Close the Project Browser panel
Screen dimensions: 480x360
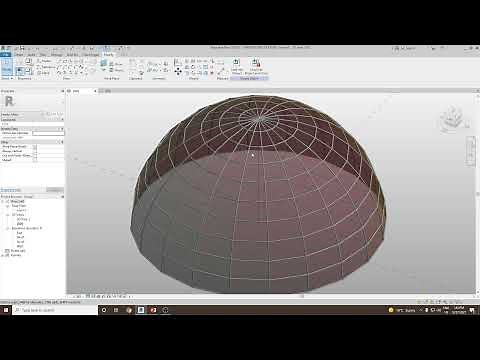point(62,197)
